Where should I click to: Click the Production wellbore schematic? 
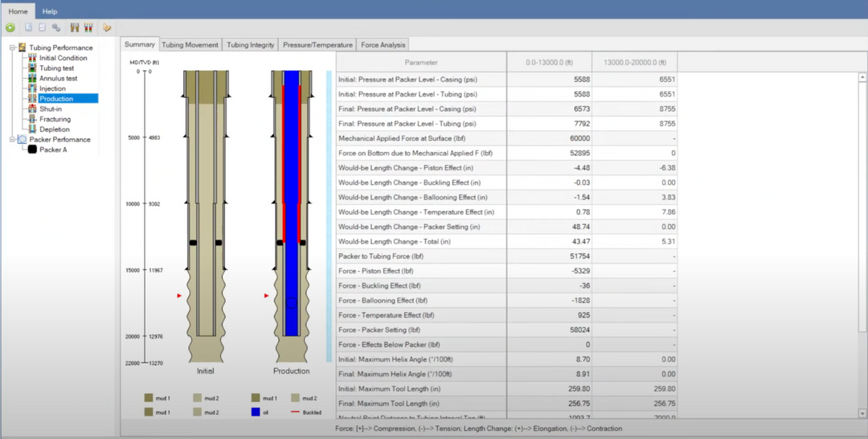(x=291, y=216)
